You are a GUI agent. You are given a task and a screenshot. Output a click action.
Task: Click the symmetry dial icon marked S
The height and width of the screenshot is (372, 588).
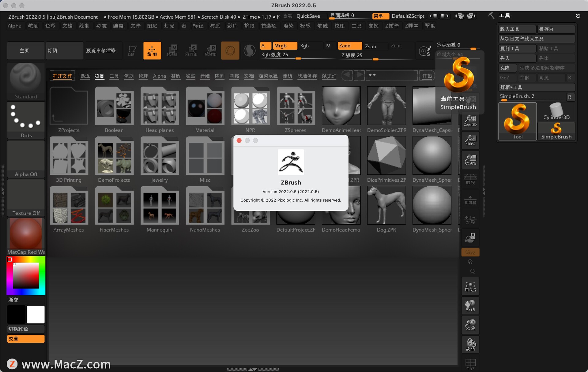click(425, 51)
